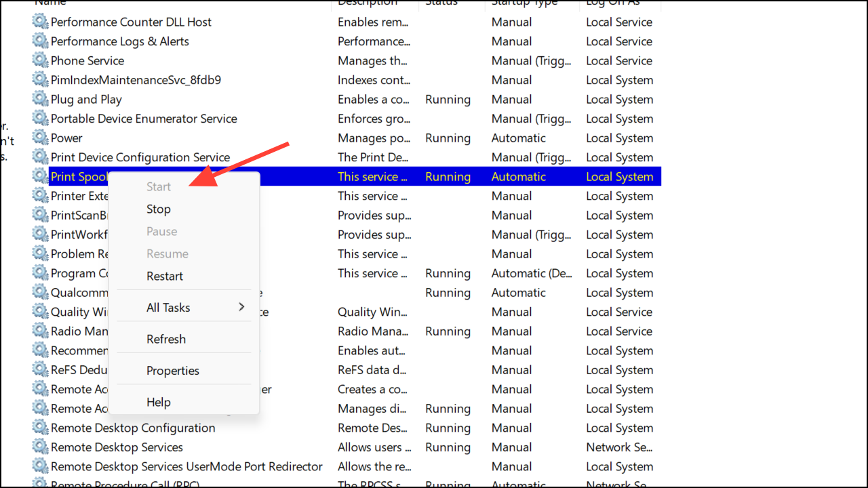Click the arrow next to All Tasks
The height and width of the screenshot is (488, 868).
click(241, 307)
